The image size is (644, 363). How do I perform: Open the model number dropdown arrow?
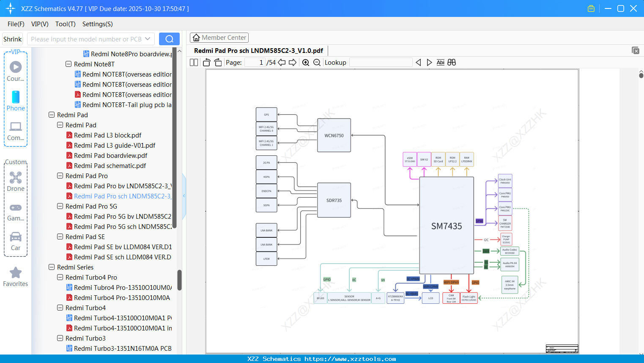(148, 39)
